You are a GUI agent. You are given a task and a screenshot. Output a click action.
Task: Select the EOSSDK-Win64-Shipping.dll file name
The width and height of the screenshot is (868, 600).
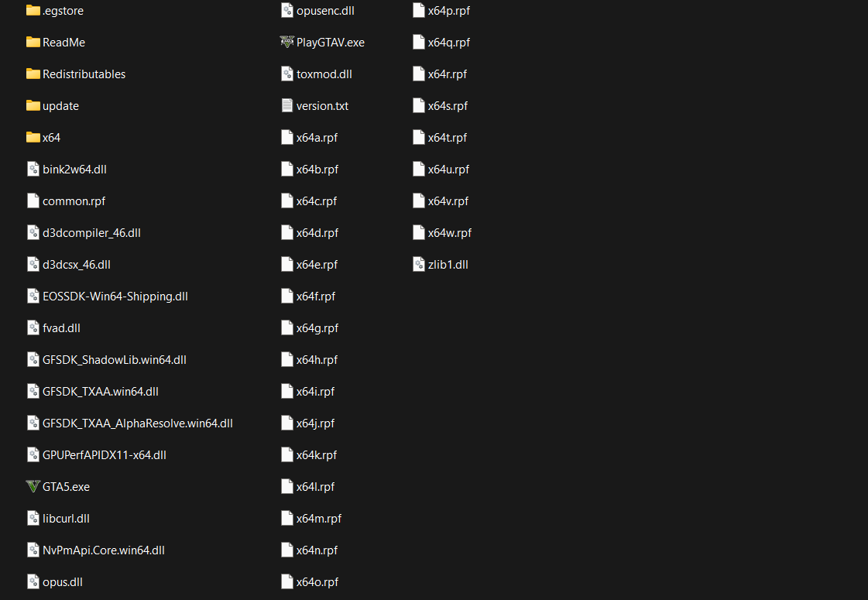[x=115, y=296]
